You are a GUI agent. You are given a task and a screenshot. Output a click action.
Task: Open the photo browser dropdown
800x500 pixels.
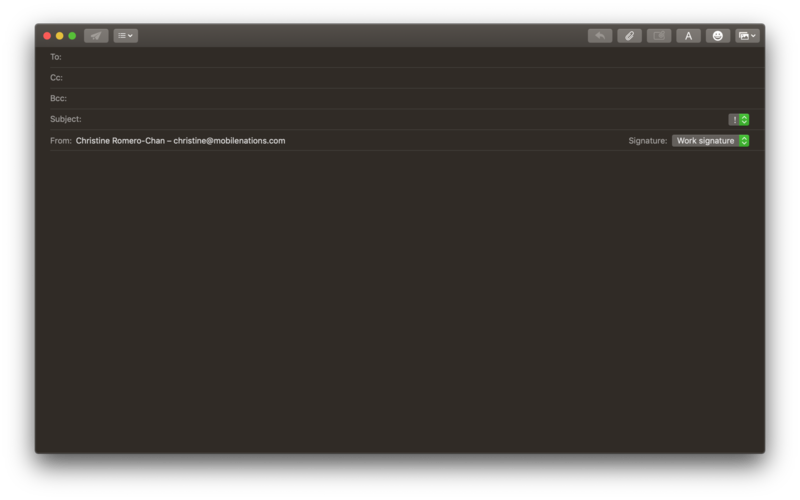pos(747,36)
